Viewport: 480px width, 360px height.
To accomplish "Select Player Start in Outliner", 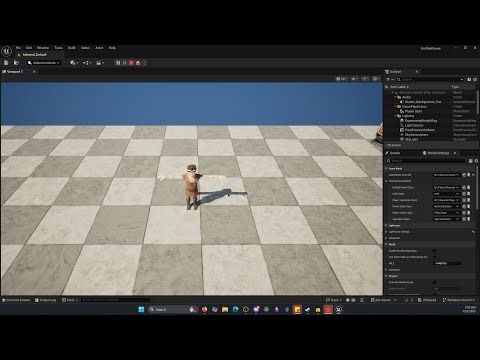I will [413, 111].
